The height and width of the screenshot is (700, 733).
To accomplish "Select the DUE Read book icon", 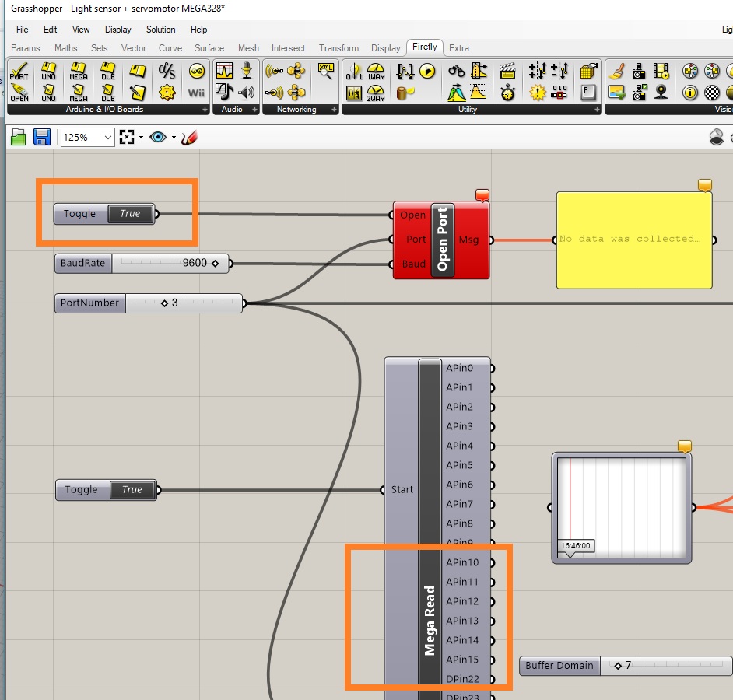I will tap(108, 72).
